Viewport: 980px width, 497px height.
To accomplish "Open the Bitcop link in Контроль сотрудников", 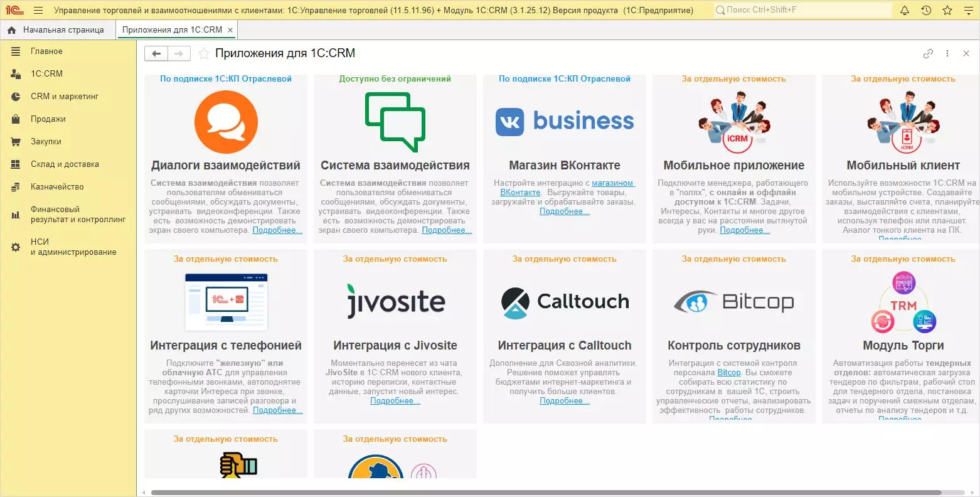I will click(729, 373).
